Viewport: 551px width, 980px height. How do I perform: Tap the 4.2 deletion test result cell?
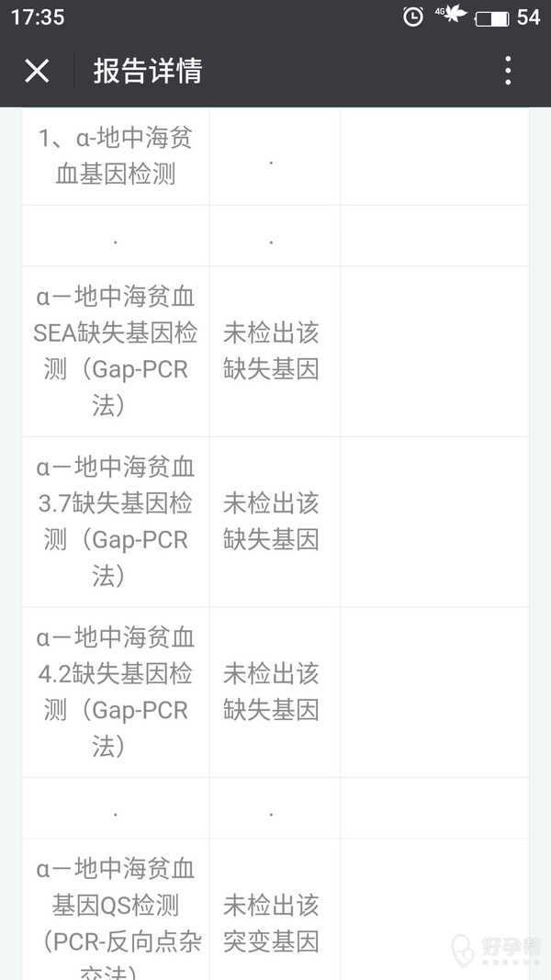pyautogui.click(x=271, y=692)
